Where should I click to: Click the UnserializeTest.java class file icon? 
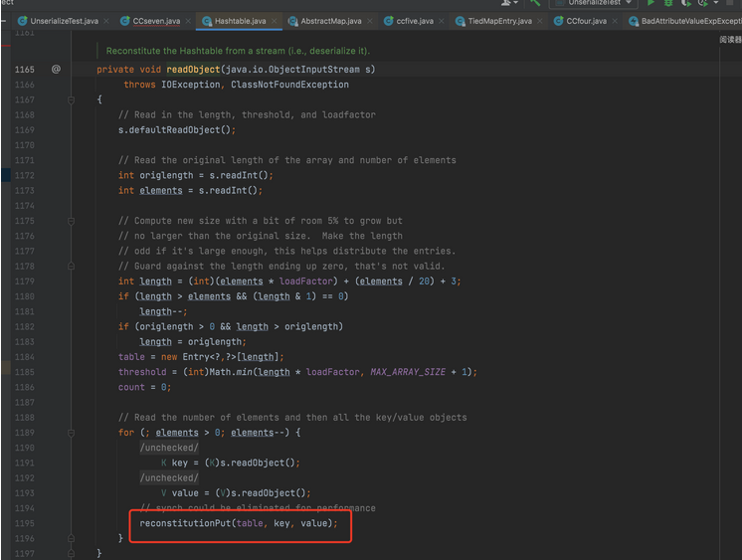tap(22, 21)
